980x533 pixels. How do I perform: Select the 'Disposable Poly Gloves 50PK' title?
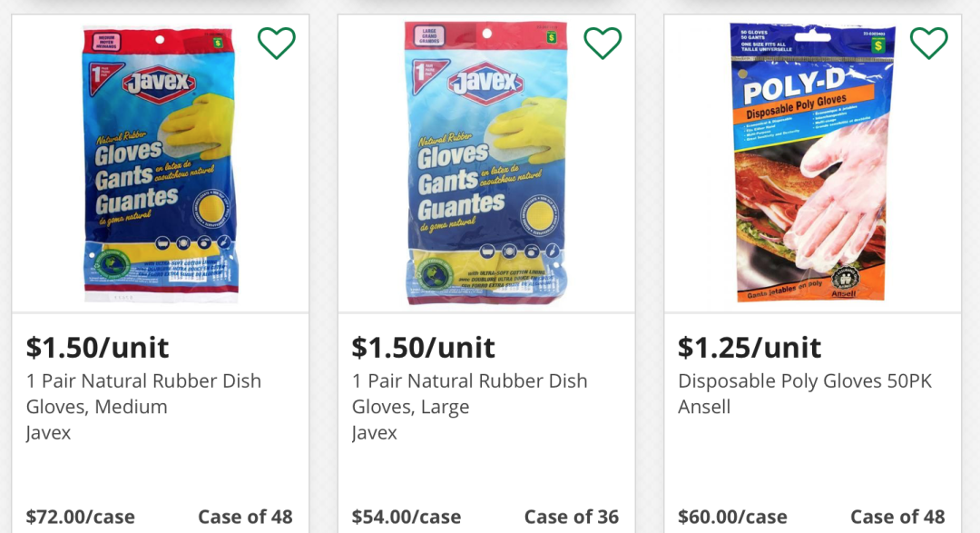pos(805,381)
